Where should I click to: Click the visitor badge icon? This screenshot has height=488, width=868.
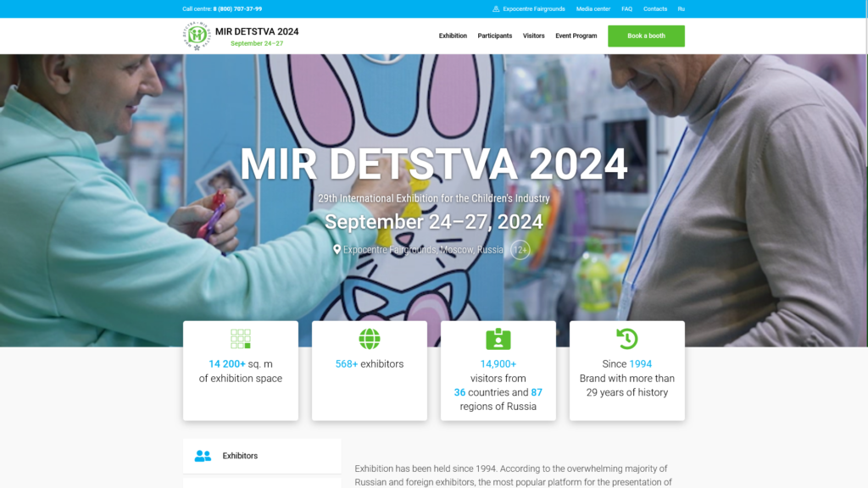[498, 339]
